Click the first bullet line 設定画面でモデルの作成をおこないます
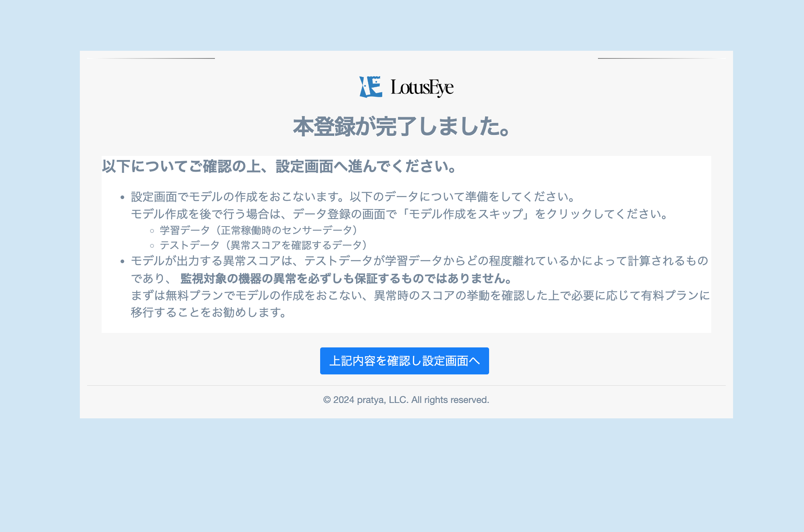The width and height of the screenshot is (804, 532). coord(353,197)
